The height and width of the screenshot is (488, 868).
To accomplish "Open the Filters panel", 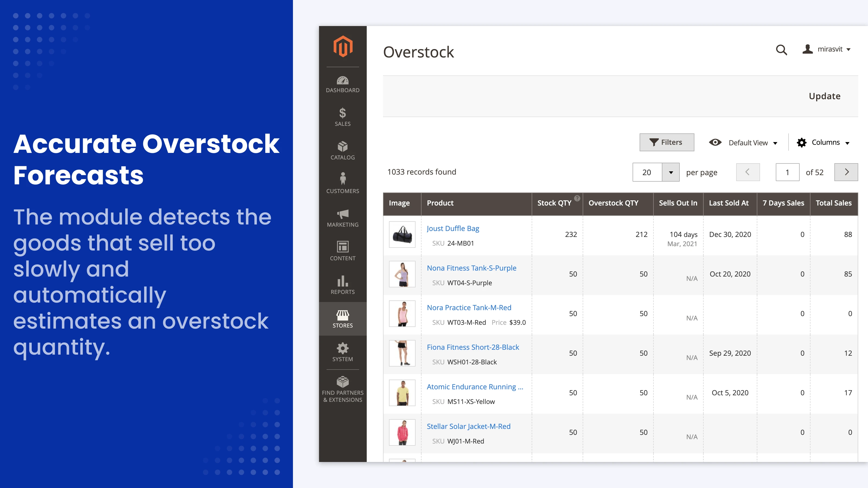I will [x=666, y=142].
